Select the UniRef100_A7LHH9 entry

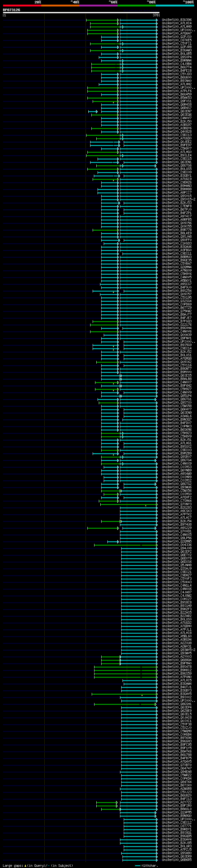click(x=177, y=26)
